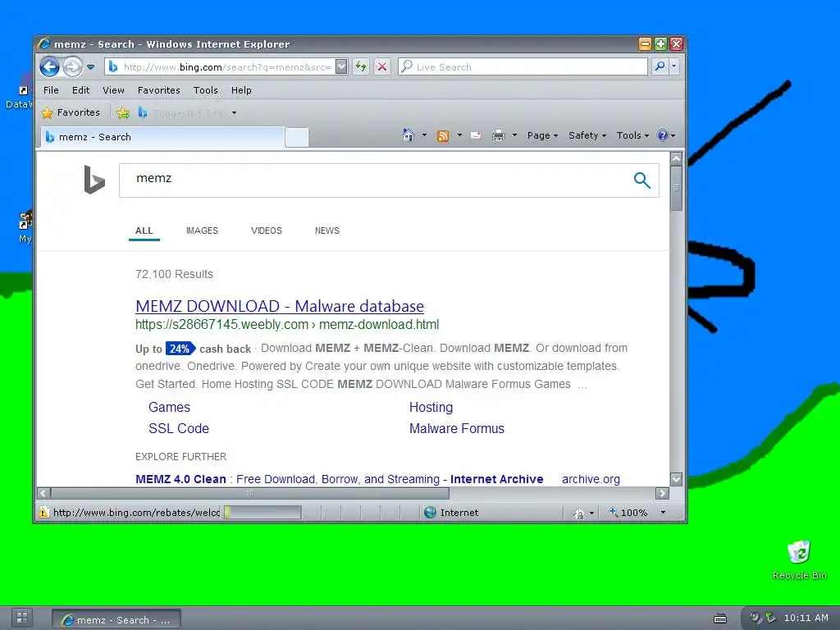Open recent pages dropdown beside Forward button
The image size is (840, 630).
(x=90, y=67)
